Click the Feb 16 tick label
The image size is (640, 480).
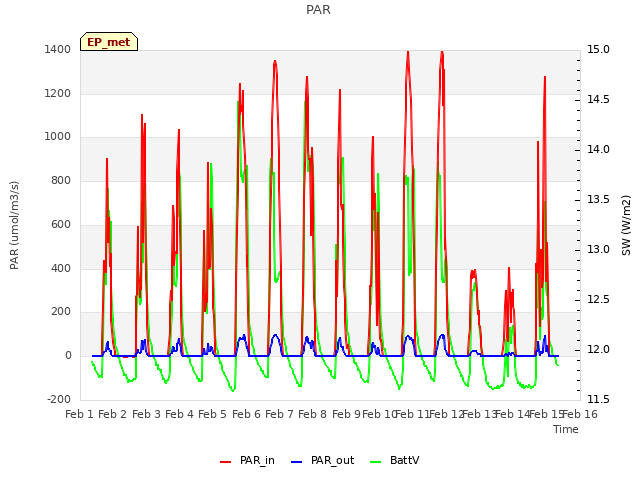[580, 414]
